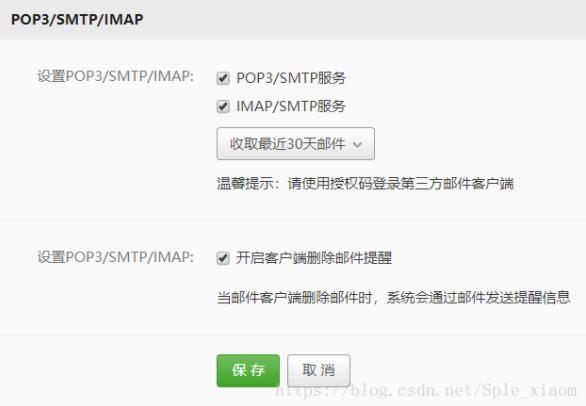Click the 当邮件客户端删除邮件时 description text
Image resolution: width=586 pixels, height=406 pixels.
pos(294,298)
